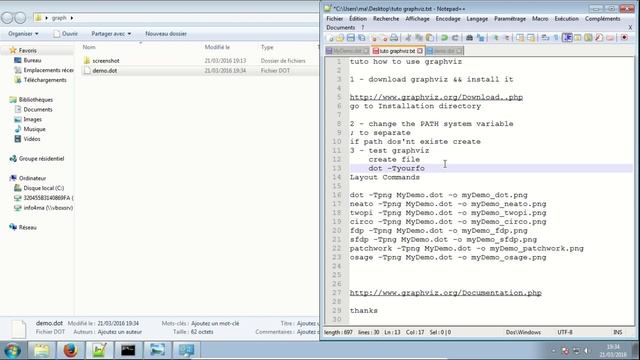Image resolution: width=640 pixels, height=360 pixels.
Task: Click the synchronize vertical scrolling icon
Action: coord(520,38)
